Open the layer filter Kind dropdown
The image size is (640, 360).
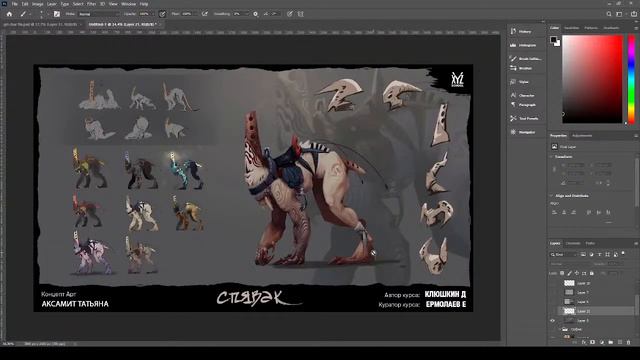click(x=564, y=255)
